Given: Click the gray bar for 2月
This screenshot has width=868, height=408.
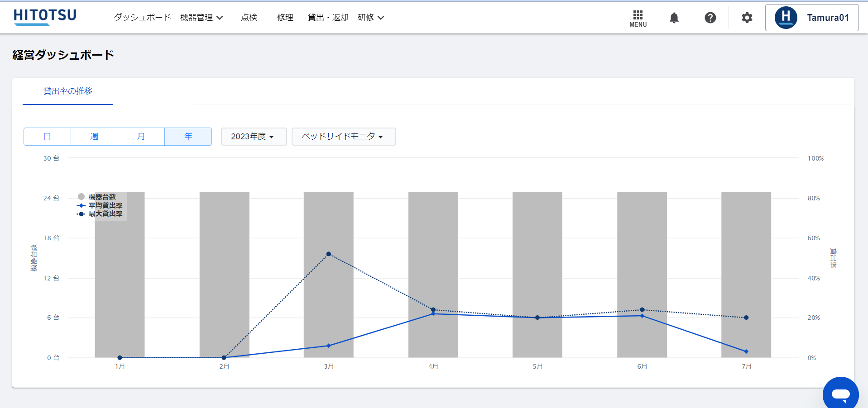Looking at the screenshot, I should point(224,275).
